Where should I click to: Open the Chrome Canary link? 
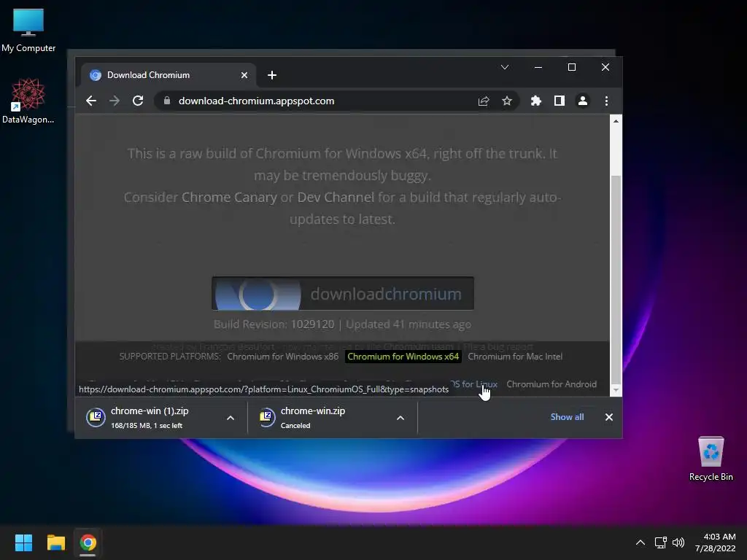click(x=229, y=197)
